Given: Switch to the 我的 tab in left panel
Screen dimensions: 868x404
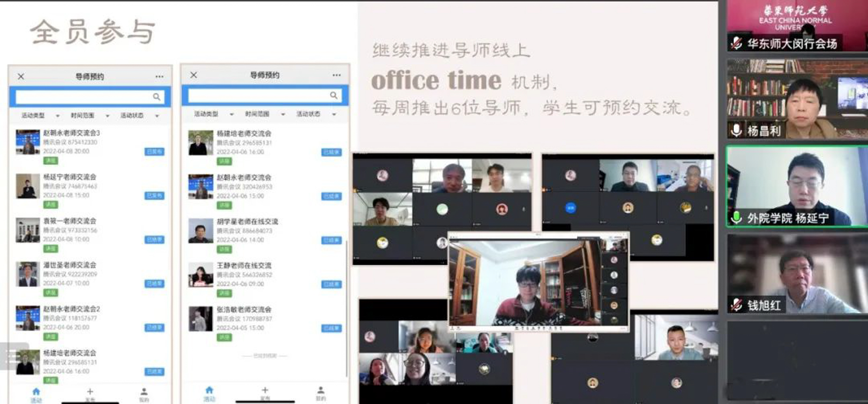Looking at the screenshot, I should point(144,394).
